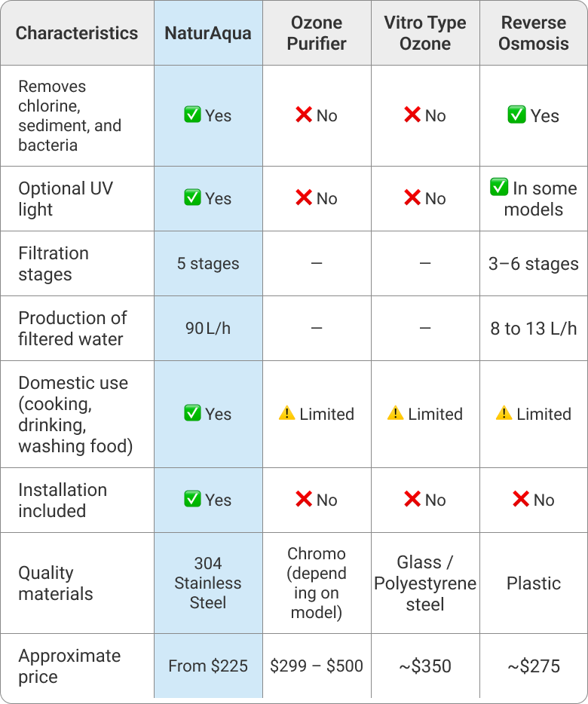Viewport: 588px width, 704px height.
Task: Select the NaturAqua column header
Action: [x=208, y=33]
